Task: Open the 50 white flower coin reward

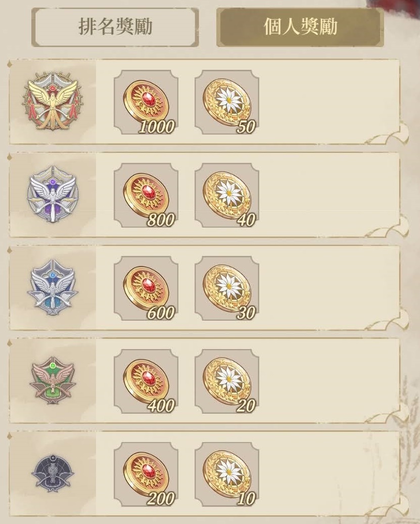Action: tap(227, 102)
